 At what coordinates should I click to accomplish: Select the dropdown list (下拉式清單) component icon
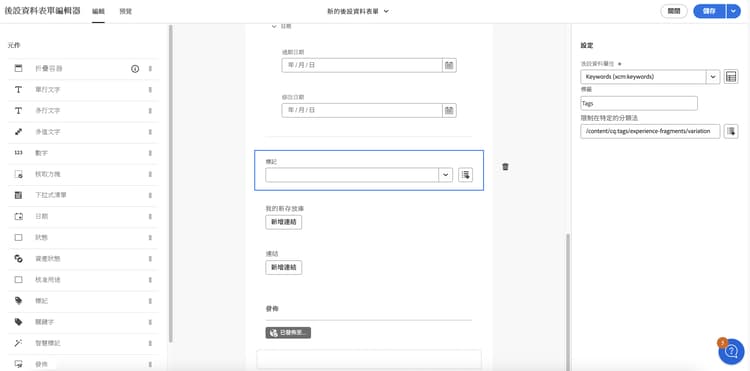click(x=19, y=195)
